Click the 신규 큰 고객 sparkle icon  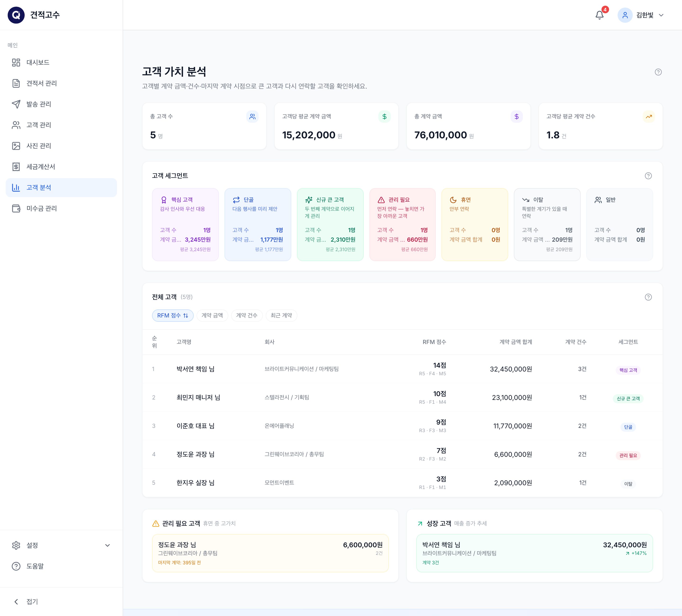[x=309, y=200]
